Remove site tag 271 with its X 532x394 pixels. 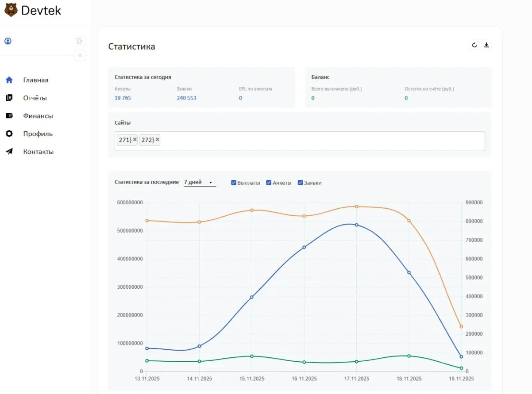point(135,140)
